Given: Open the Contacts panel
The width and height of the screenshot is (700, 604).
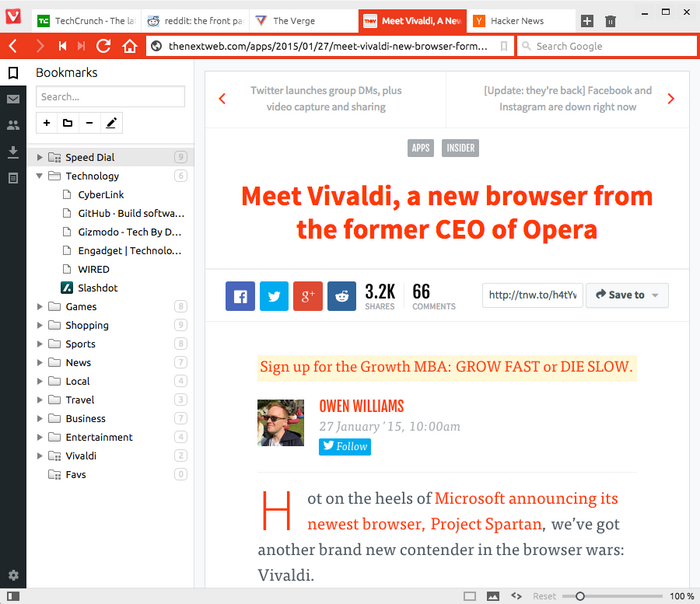Looking at the screenshot, I should [13, 125].
